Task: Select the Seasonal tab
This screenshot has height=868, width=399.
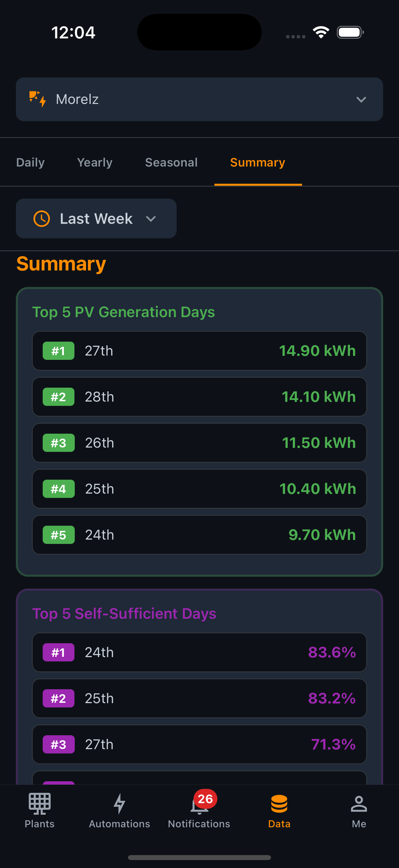Action: pos(171,163)
